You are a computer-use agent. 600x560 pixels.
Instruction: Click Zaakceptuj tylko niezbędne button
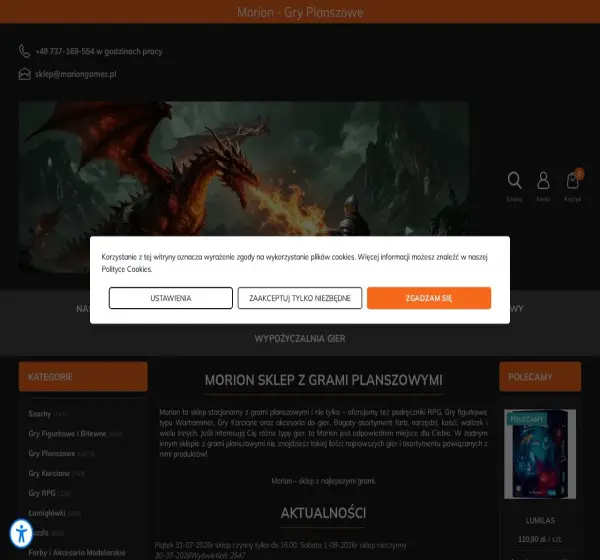pos(300,298)
